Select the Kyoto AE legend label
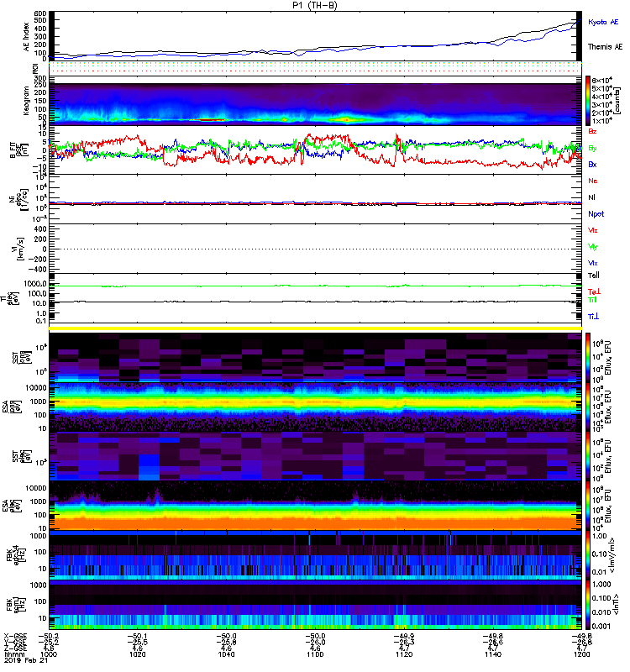Image resolution: width=630 pixels, height=672 pixels. point(603,22)
